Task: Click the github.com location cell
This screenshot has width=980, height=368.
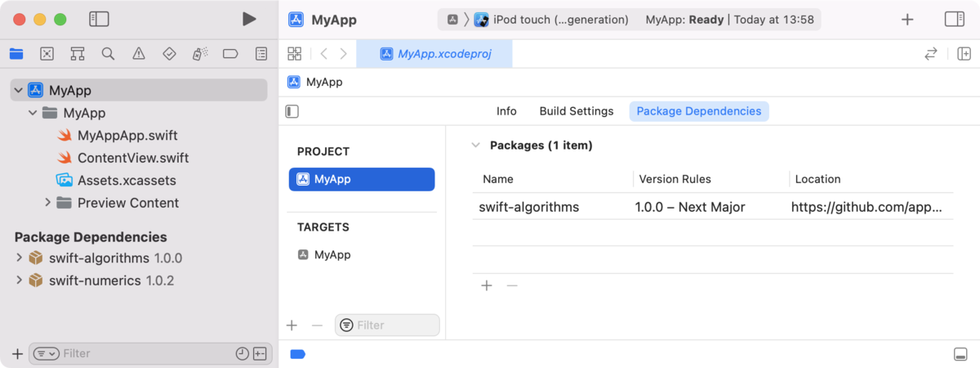Action: pos(866,207)
